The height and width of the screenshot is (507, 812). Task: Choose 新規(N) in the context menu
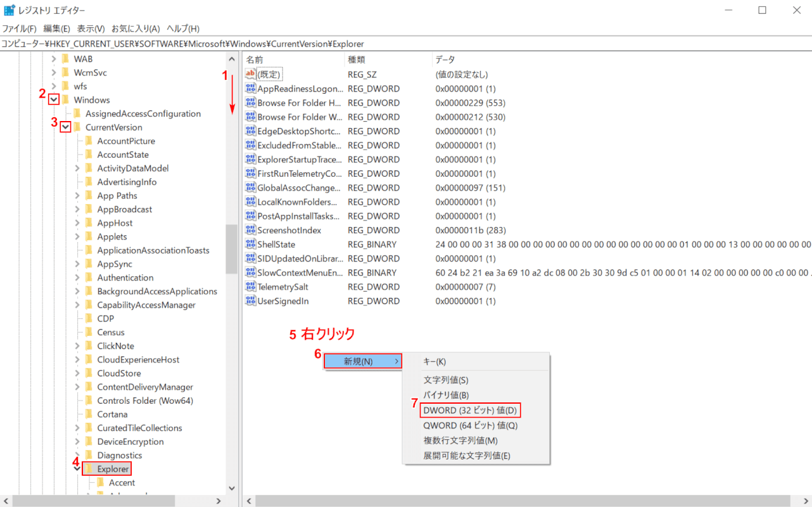(363, 361)
